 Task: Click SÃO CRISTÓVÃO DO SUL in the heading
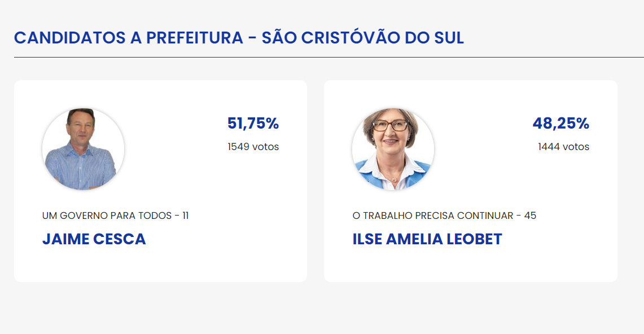pos(362,38)
